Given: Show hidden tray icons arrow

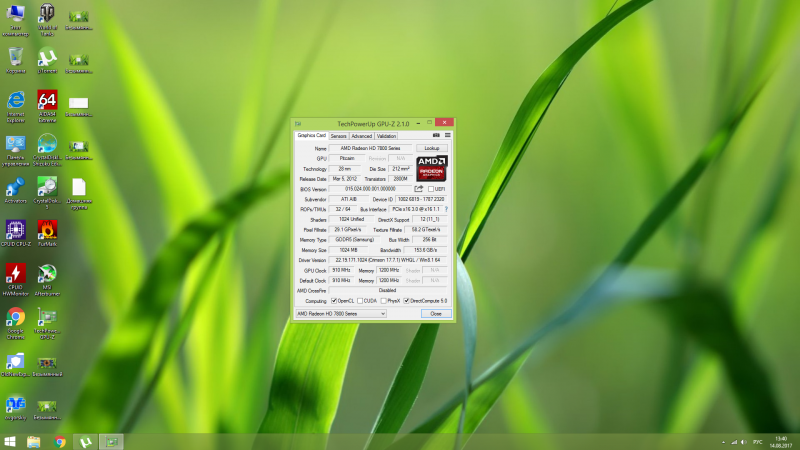Looking at the screenshot, I should click(723, 442).
